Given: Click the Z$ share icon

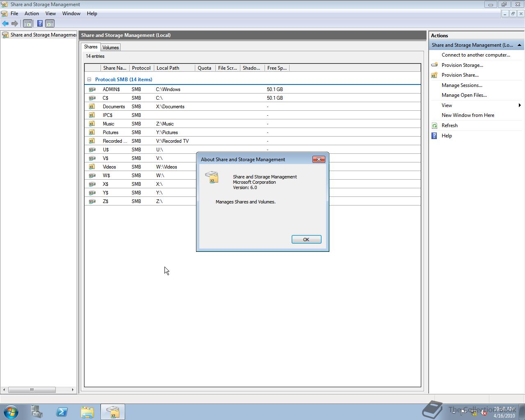Looking at the screenshot, I should 92,201.
